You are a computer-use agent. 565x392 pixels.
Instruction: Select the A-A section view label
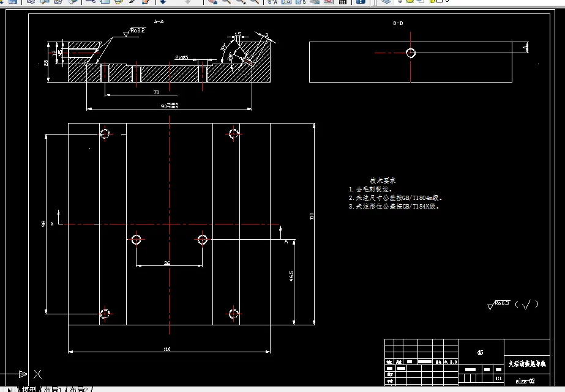159,21
